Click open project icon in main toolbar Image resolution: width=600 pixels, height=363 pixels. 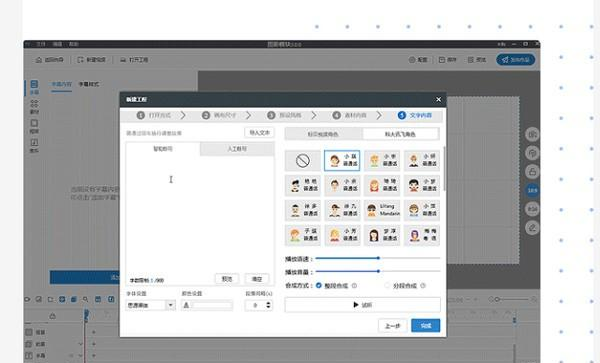[x=123, y=60]
